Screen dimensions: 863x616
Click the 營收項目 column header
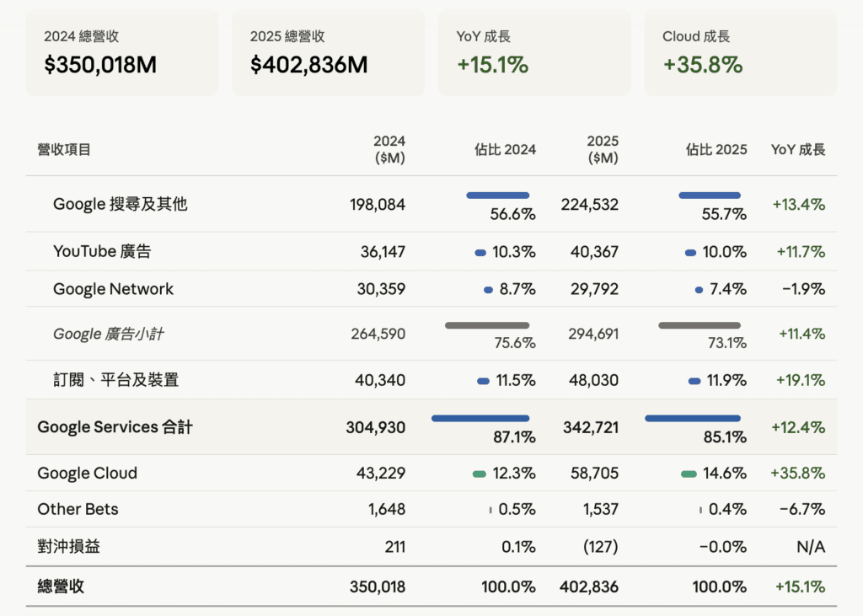(64, 150)
